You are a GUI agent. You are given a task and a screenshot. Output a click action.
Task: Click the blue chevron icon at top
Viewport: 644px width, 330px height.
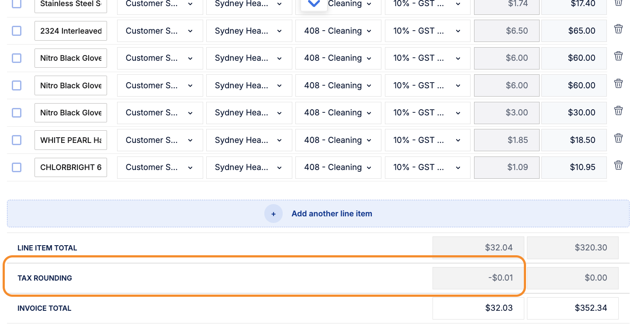[314, 4]
